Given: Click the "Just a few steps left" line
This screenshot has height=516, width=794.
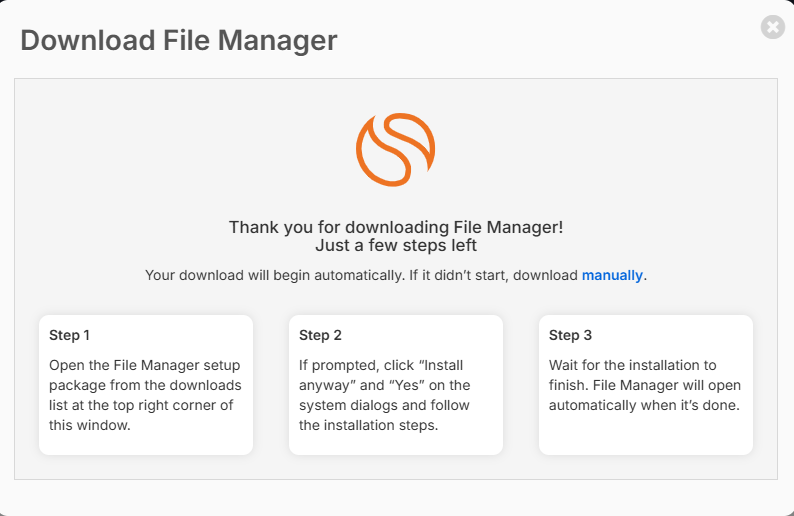Looking at the screenshot, I should [396, 246].
